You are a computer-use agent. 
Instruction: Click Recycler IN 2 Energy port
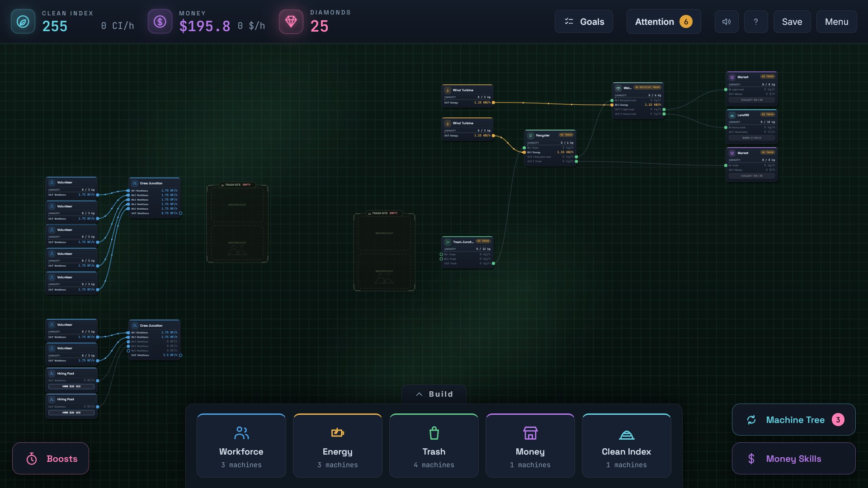click(x=524, y=152)
